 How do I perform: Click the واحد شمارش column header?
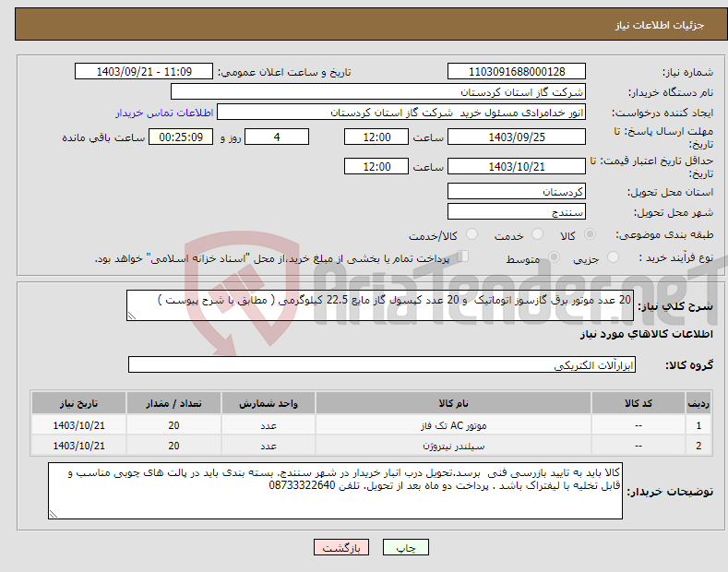269,403
